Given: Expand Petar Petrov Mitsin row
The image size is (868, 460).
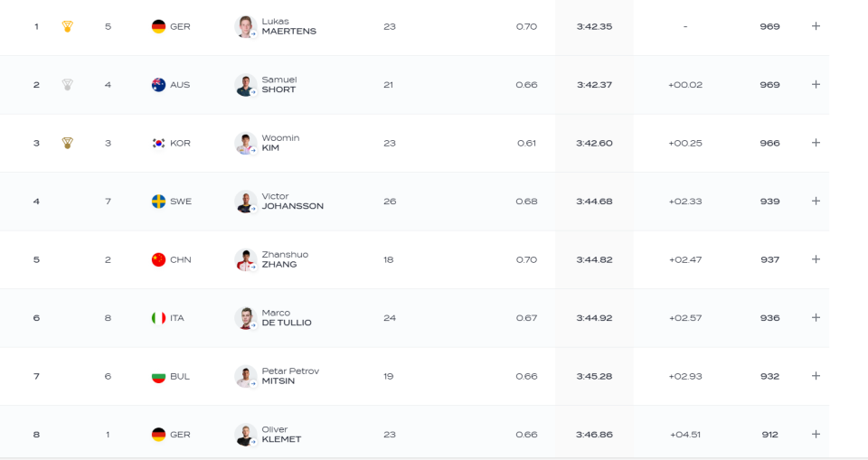Looking at the screenshot, I should [x=816, y=376].
